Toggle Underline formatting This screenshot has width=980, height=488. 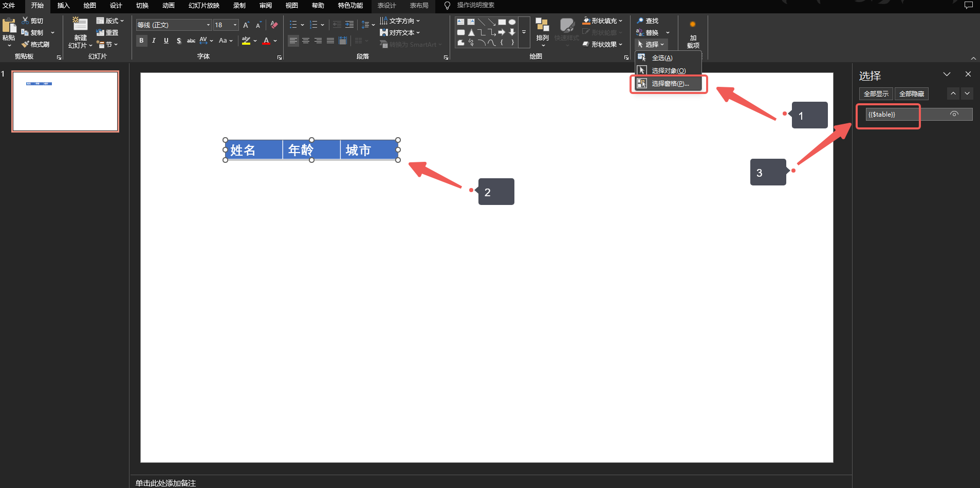pyautogui.click(x=167, y=41)
